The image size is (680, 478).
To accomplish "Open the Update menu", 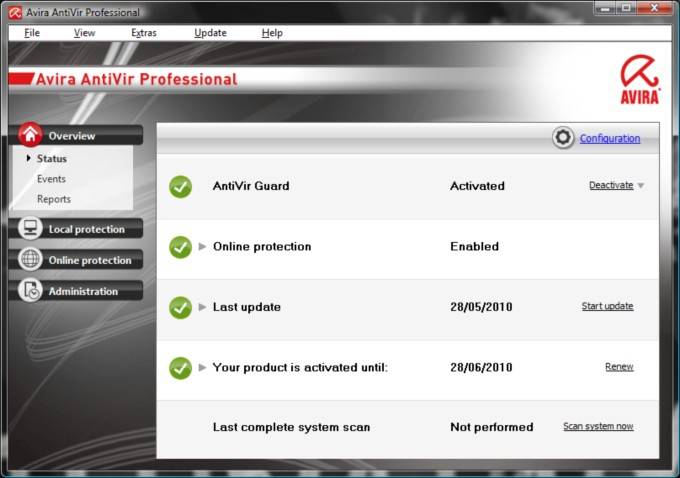I will 210,33.
